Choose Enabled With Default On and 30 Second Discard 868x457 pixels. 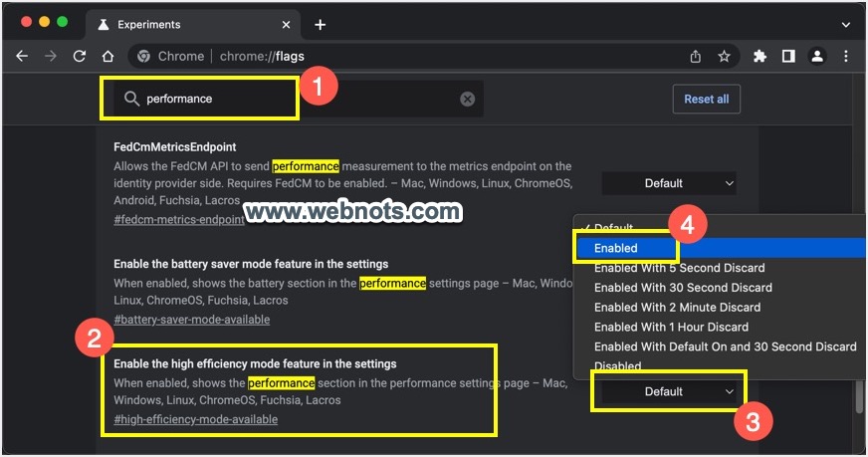point(721,346)
